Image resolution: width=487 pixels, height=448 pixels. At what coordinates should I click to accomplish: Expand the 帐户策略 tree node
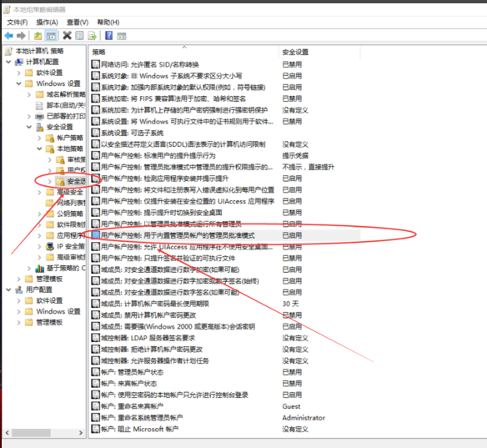click(39, 138)
